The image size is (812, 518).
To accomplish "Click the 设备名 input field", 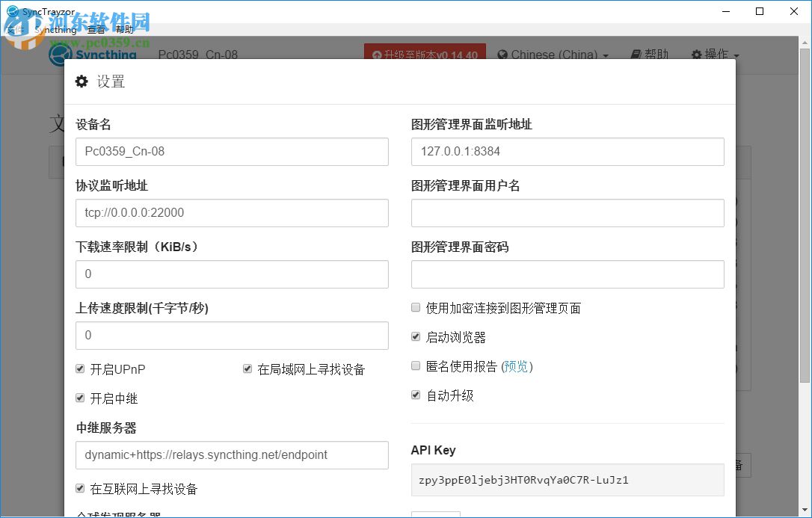I will coord(232,152).
